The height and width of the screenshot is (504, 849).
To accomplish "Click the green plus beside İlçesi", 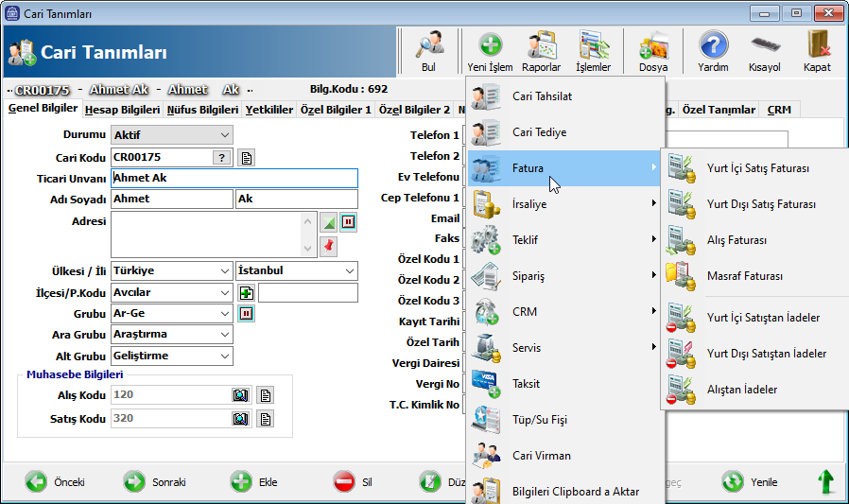I will (x=246, y=292).
